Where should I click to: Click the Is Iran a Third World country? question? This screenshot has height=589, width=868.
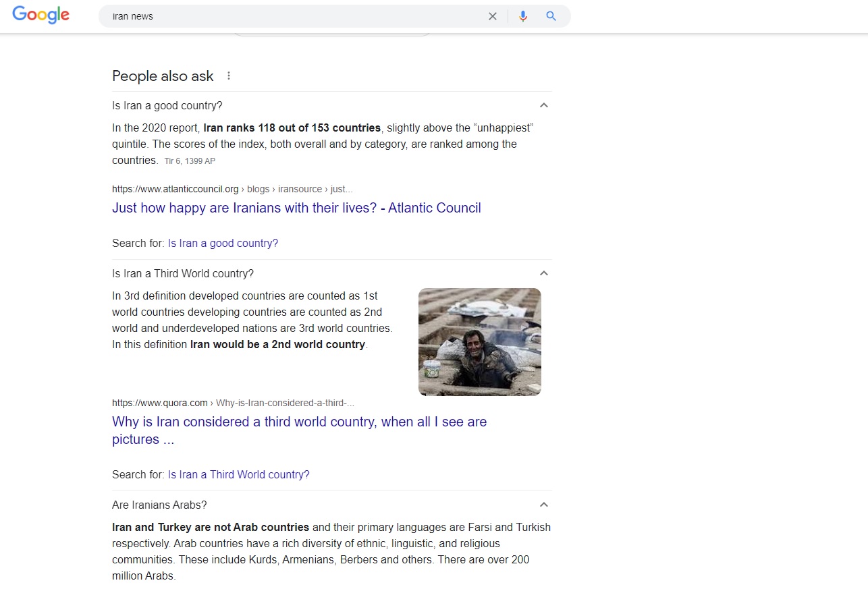183,273
